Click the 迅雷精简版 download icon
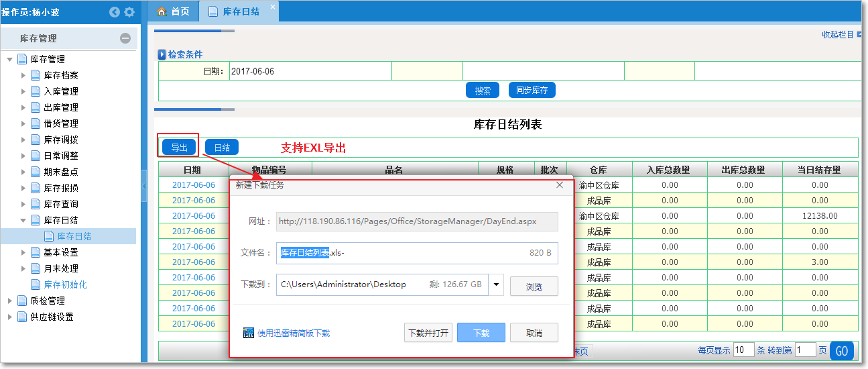Screen dimensions: 868x369 (x=249, y=333)
